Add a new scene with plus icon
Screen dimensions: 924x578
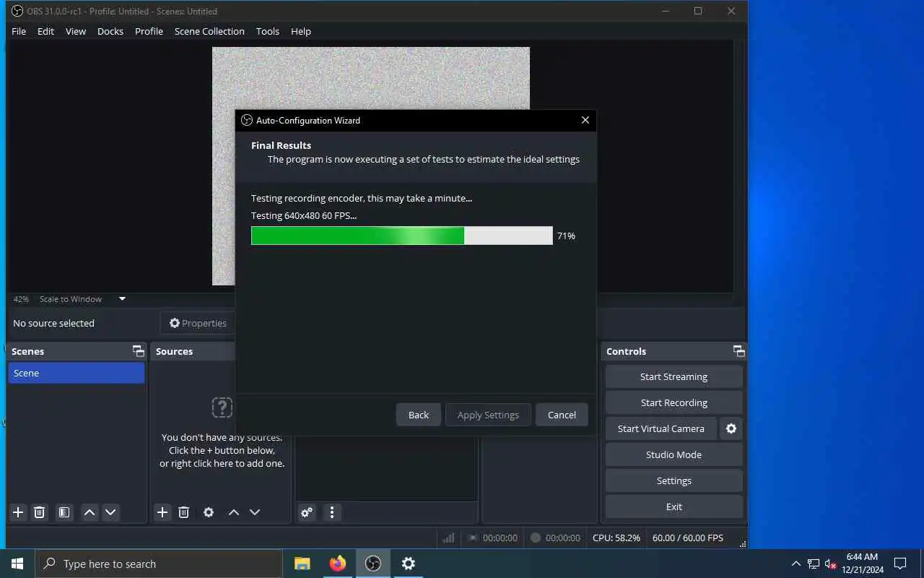pos(18,512)
